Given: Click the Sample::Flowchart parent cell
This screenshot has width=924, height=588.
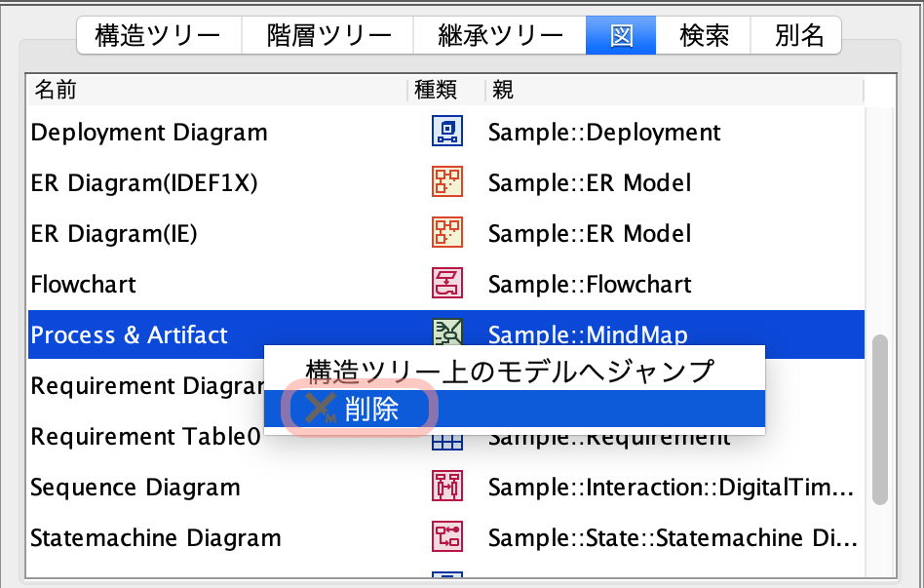Looking at the screenshot, I should pos(590,285).
